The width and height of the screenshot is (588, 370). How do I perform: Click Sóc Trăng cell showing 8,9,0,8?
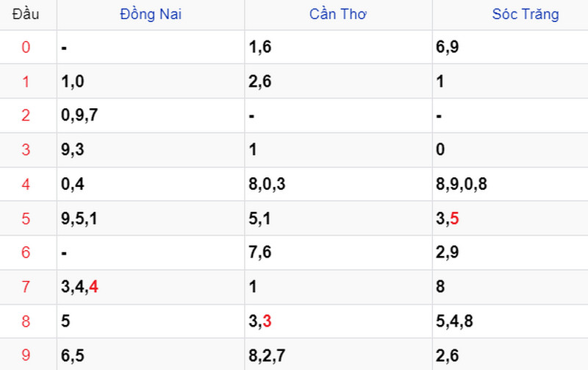pos(510,184)
